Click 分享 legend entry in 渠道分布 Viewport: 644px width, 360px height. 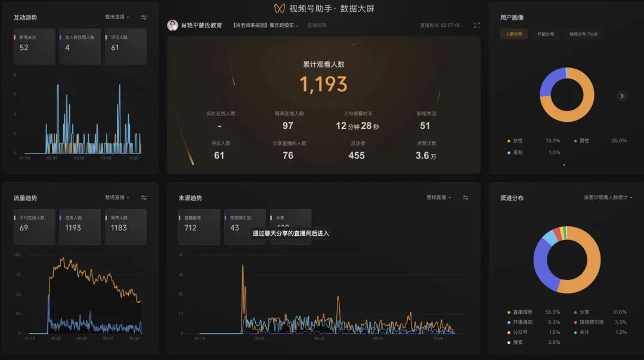coord(581,312)
